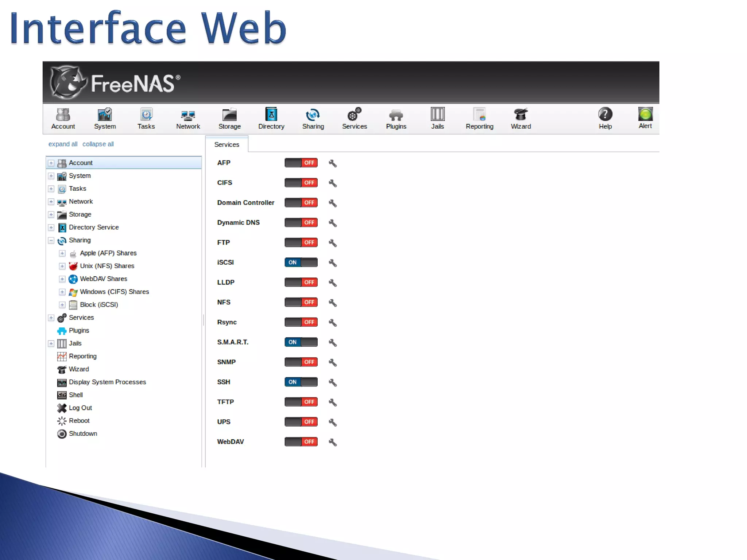Image resolution: width=747 pixels, height=560 pixels.
Task: Click the 'expand all' link
Action: (x=63, y=144)
